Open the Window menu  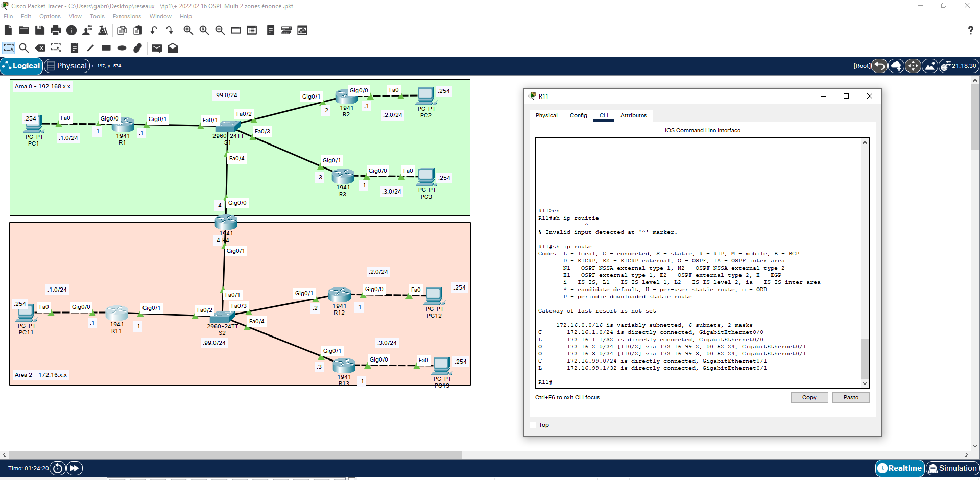tap(160, 16)
